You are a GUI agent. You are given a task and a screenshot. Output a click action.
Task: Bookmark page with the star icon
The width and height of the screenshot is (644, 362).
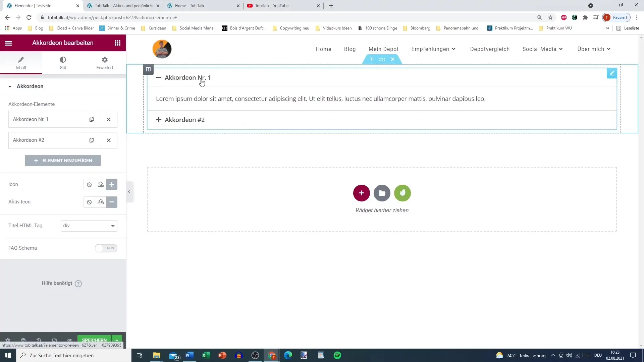[550, 17]
